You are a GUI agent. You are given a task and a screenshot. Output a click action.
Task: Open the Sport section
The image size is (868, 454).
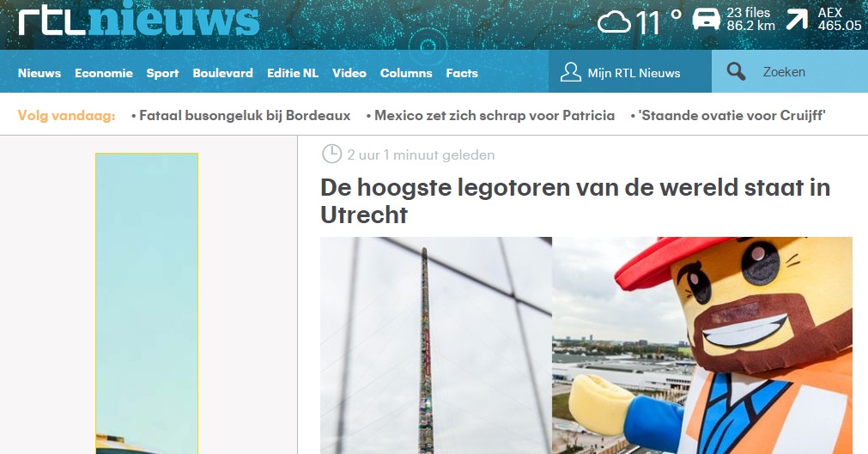[x=162, y=73]
